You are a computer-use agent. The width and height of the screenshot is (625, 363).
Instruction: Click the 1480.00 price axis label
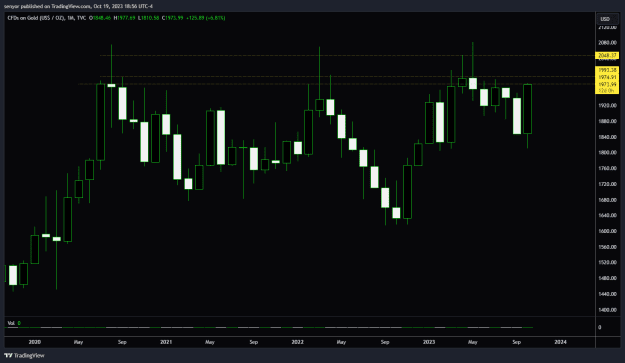(607, 278)
